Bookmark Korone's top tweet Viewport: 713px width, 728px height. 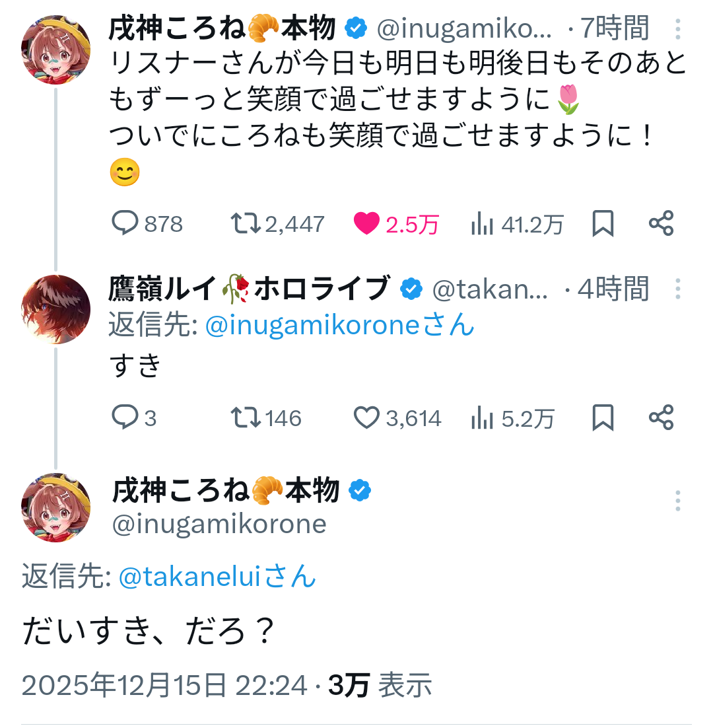tap(603, 224)
